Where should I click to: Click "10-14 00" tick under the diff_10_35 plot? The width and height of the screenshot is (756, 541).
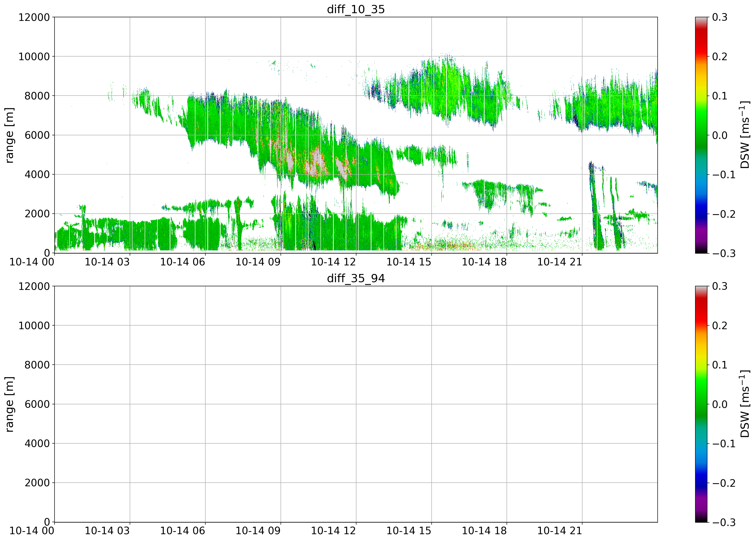tap(32, 262)
